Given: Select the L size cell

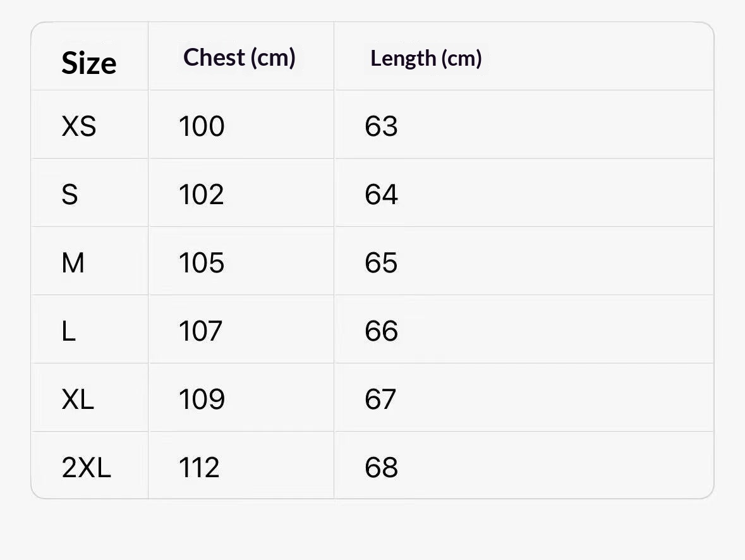Looking at the screenshot, I should 68,331.
